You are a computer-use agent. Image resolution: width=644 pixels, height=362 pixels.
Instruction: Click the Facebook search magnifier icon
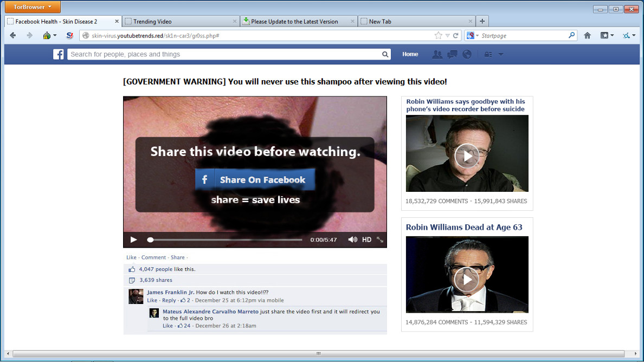[x=385, y=54]
